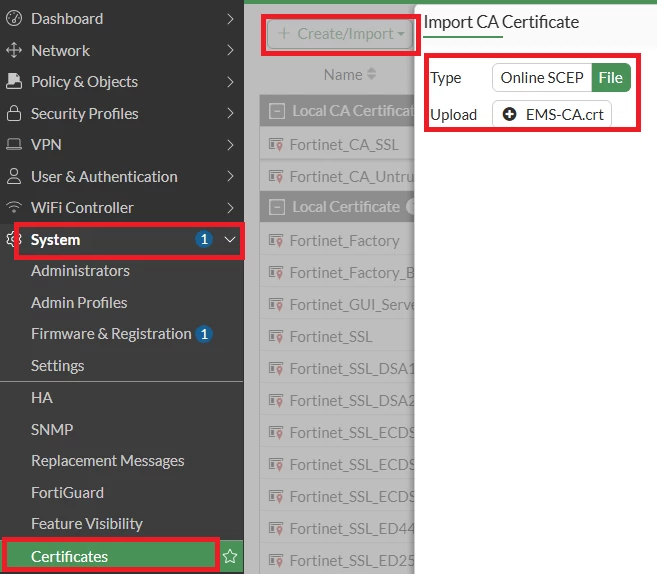Screen dimensions: 657x574
Task: Open System Settings page
Action: pos(57,366)
